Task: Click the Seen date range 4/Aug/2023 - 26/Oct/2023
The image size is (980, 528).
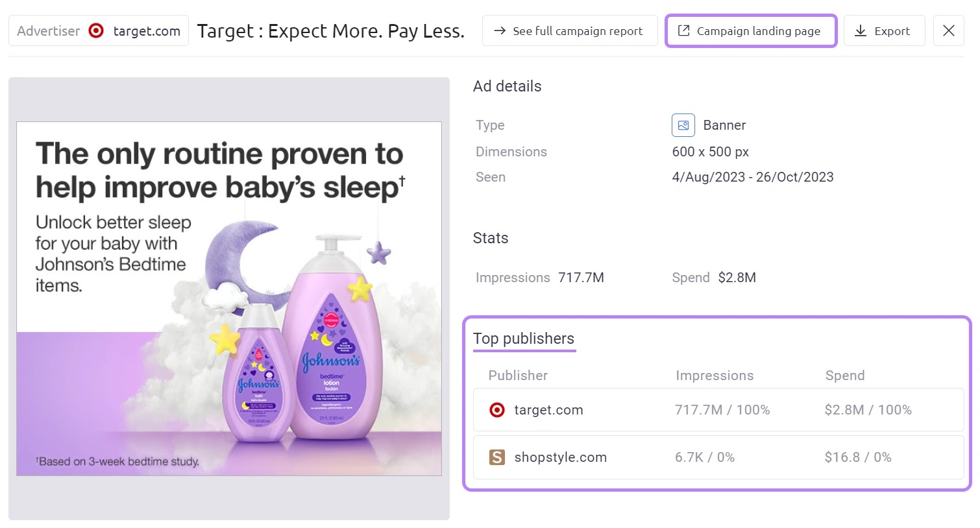Action: pos(752,176)
